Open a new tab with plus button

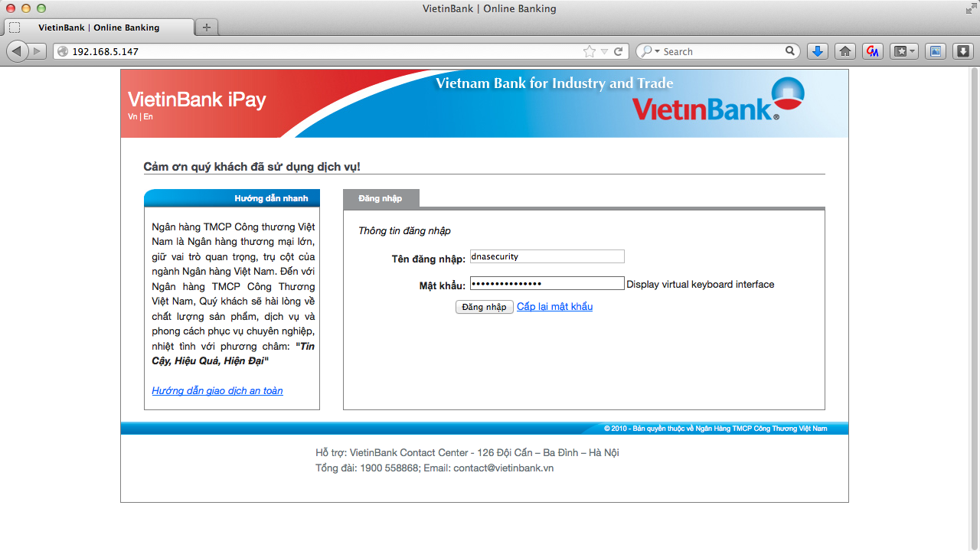point(206,28)
